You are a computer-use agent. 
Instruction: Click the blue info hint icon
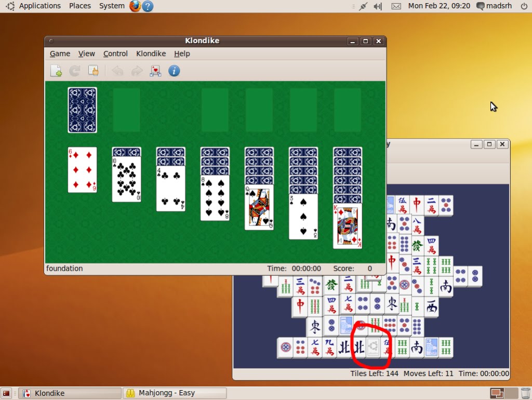(174, 71)
